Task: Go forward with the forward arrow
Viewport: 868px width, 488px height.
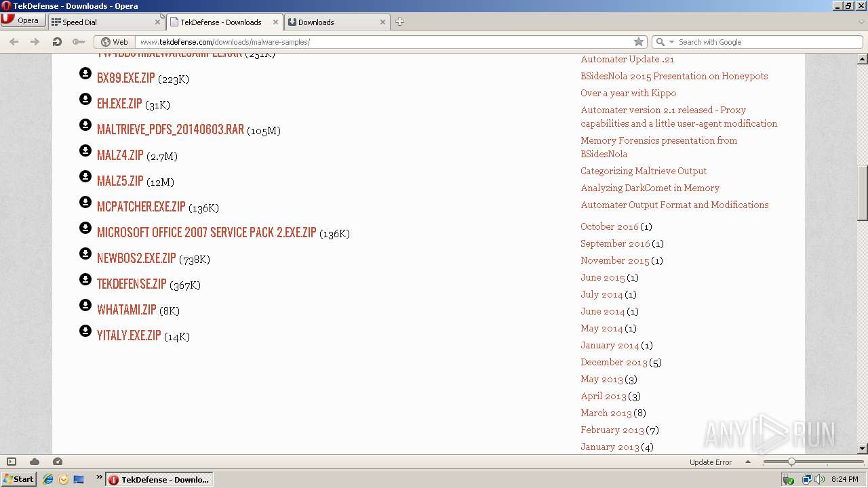Action: click(x=35, y=41)
